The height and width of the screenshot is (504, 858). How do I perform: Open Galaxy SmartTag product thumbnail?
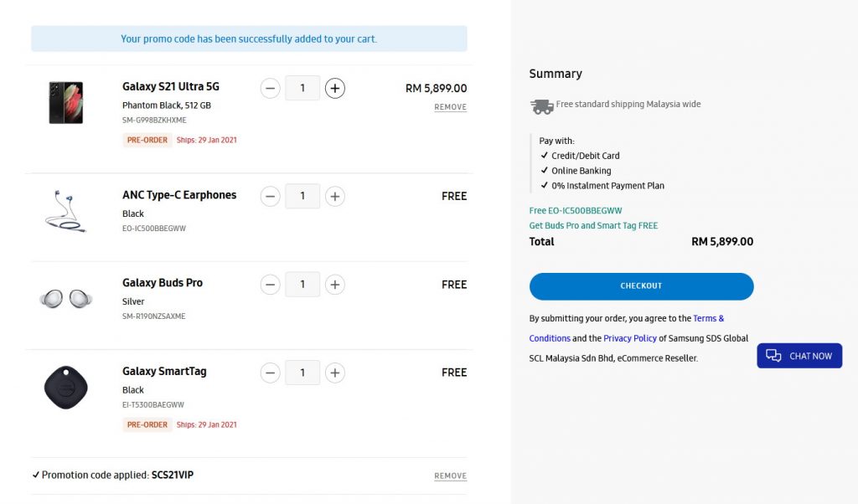65,388
